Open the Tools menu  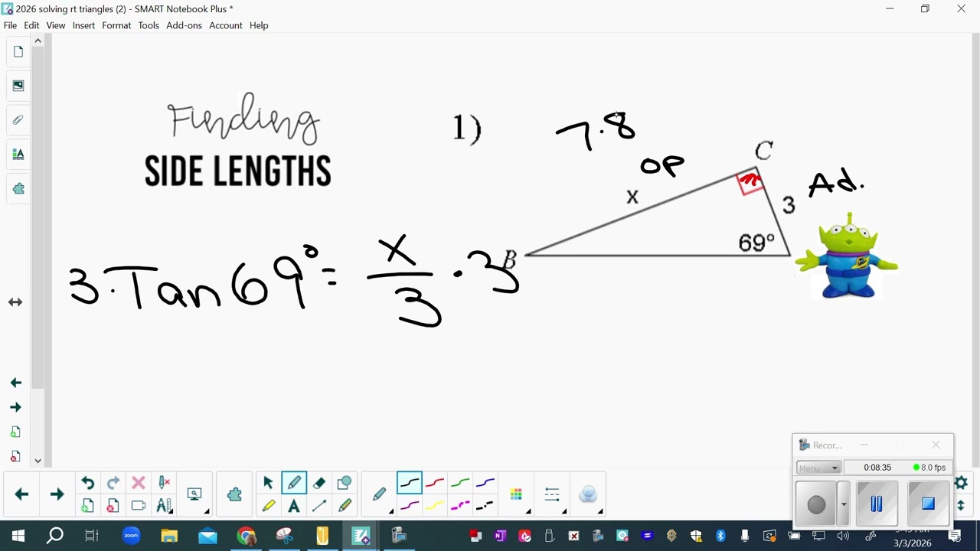[x=149, y=25]
